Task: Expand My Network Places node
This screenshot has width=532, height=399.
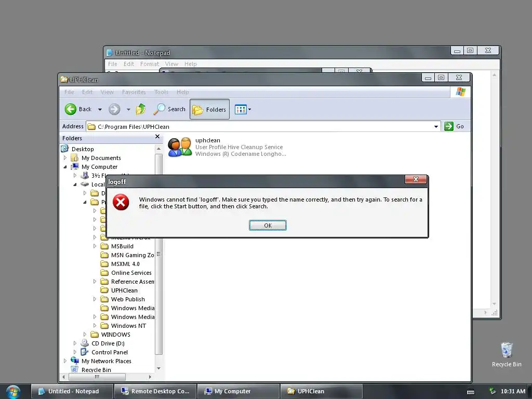Action: point(65,361)
